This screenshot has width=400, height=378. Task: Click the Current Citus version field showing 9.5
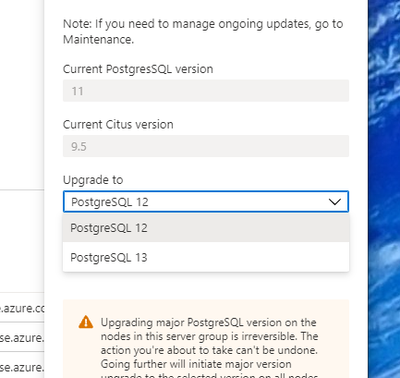tap(206, 146)
